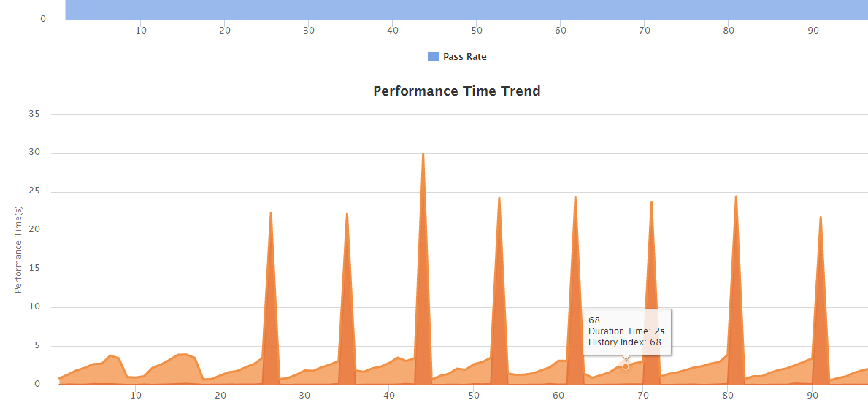Click the Duration Time tooltip box
The image size is (868, 400).
click(x=627, y=331)
